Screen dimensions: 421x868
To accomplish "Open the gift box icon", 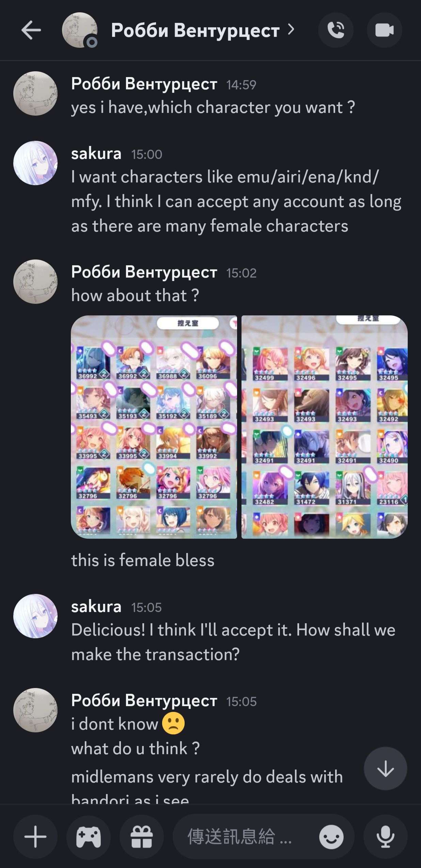I will [x=142, y=837].
